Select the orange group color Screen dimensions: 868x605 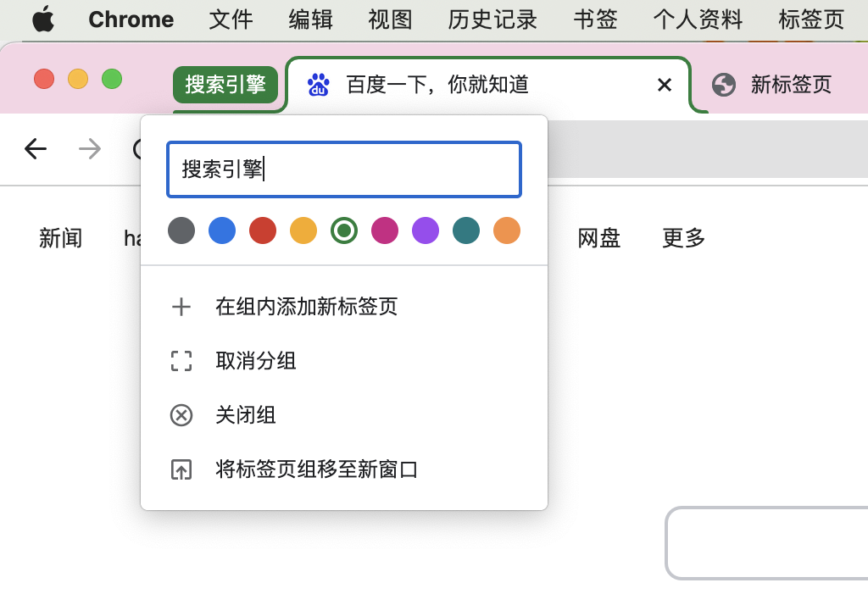pyautogui.click(x=506, y=230)
